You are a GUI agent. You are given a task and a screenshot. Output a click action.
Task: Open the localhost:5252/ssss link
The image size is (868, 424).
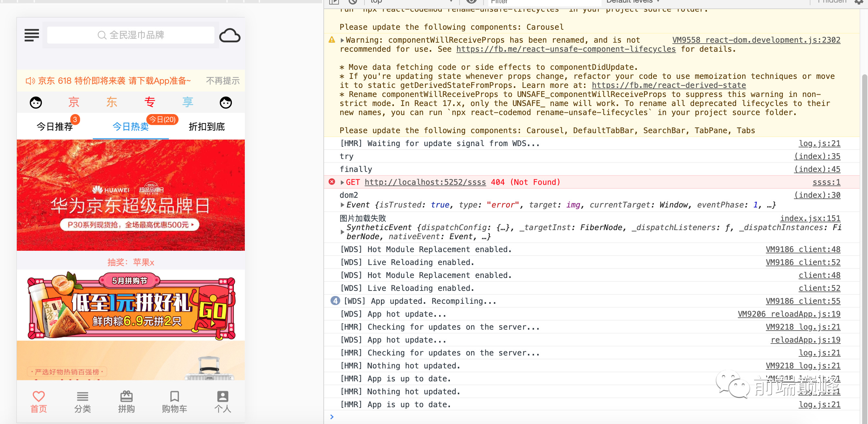[x=425, y=182]
